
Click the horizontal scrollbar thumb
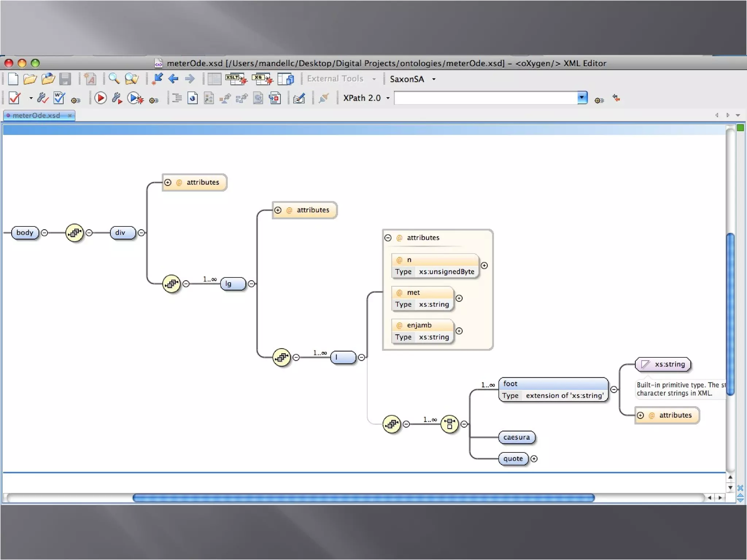(x=363, y=498)
